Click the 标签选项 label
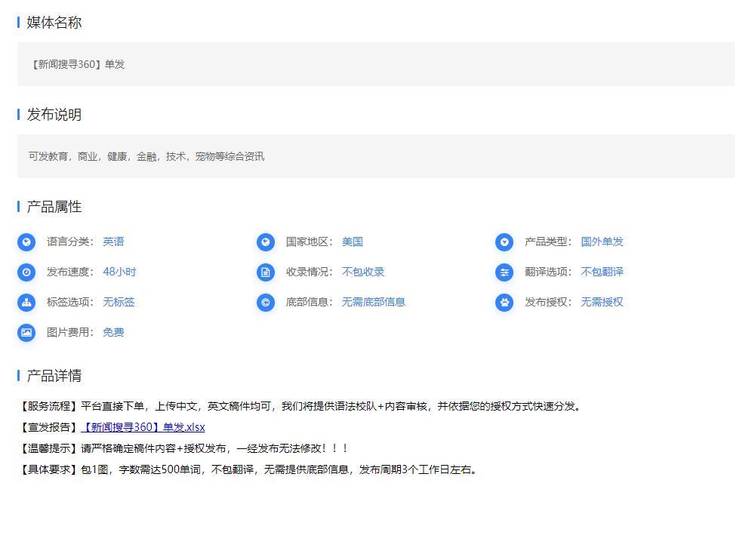Screen dimensions: 752x560 click(69, 302)
